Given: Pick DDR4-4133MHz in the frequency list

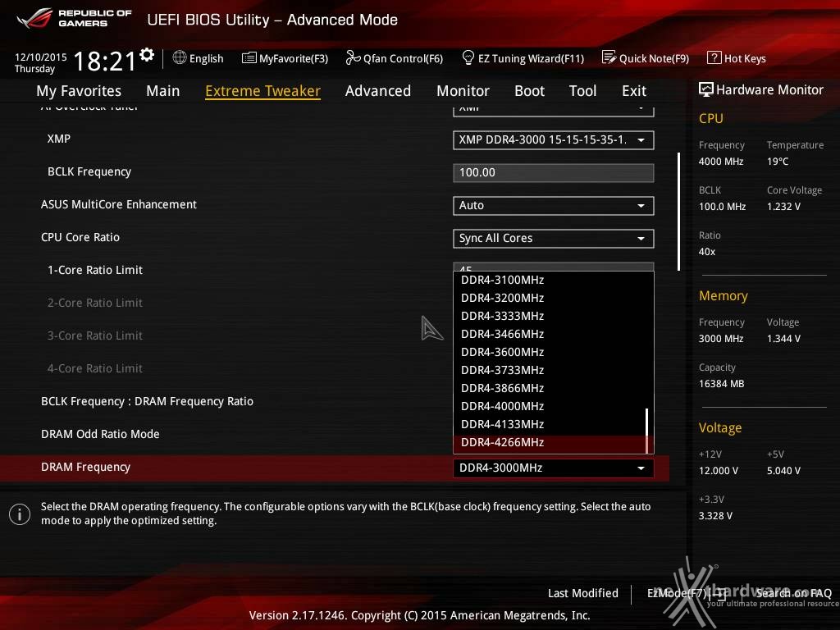Looking at the screenshot, I should [x=503, y=424].
